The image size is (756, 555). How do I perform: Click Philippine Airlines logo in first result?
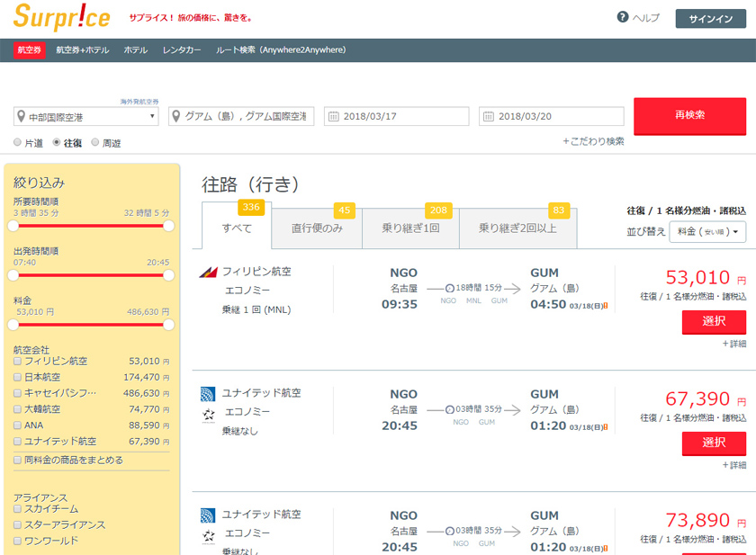click(208, 273)
